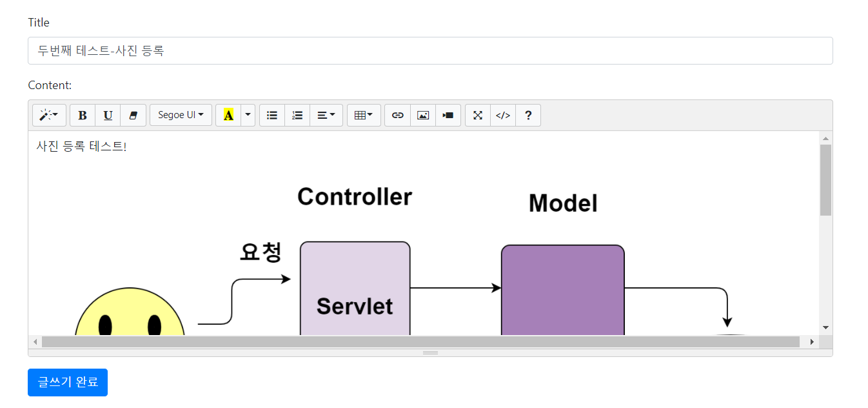
Task: Click the editor scroll up arrow
Action: point(825,138)
